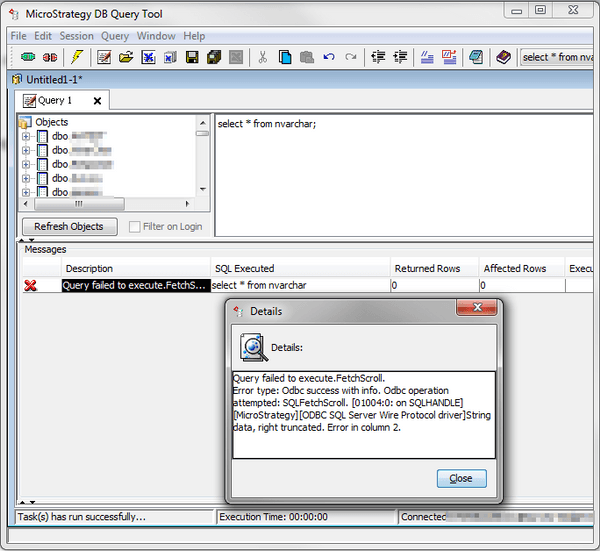Image resolution: width=600 pixels, height=551 pixels.
Task: Click the Returned Rows column header
Action: coord(435,269)
